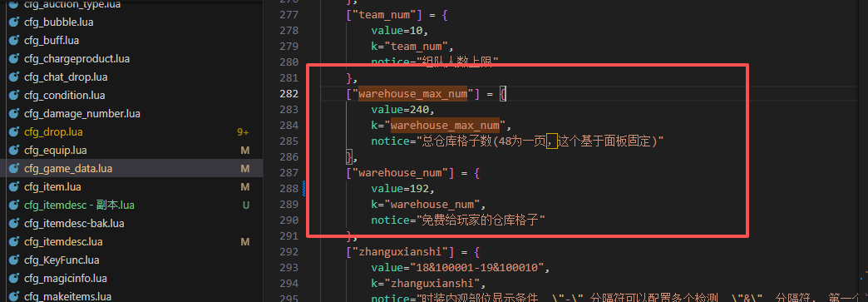Click line number 282 in the gutter

click(x=289, y=94)
